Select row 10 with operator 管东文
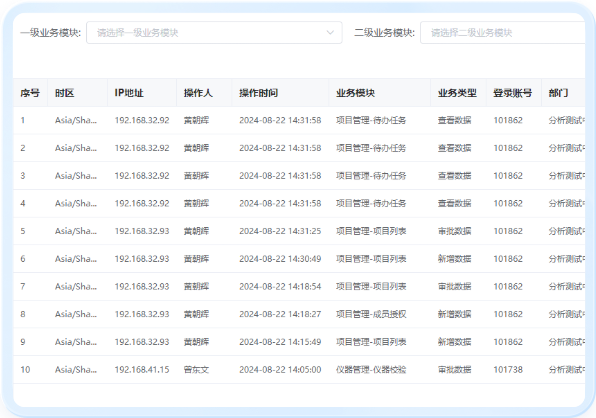Screen dimensions: 596x418 click(x=299, y=370)
